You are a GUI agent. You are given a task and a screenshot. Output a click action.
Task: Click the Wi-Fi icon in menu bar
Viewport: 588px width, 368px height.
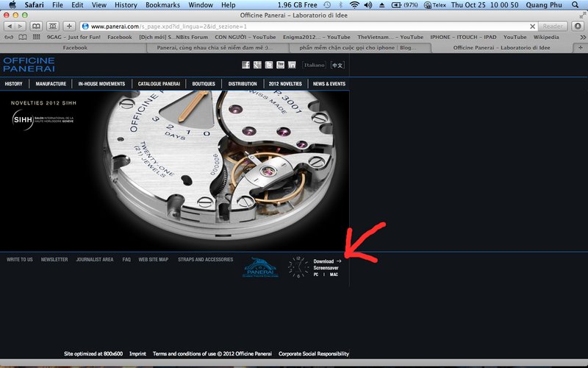click(x=354, y=5)
